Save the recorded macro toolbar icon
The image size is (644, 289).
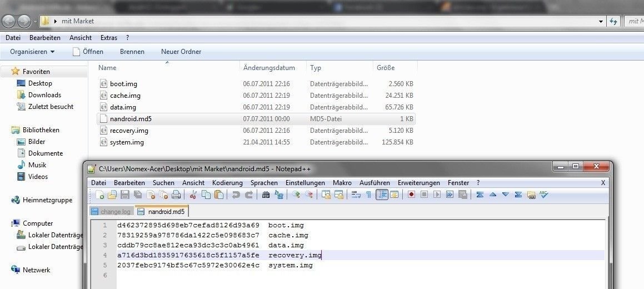click(462, 195)
